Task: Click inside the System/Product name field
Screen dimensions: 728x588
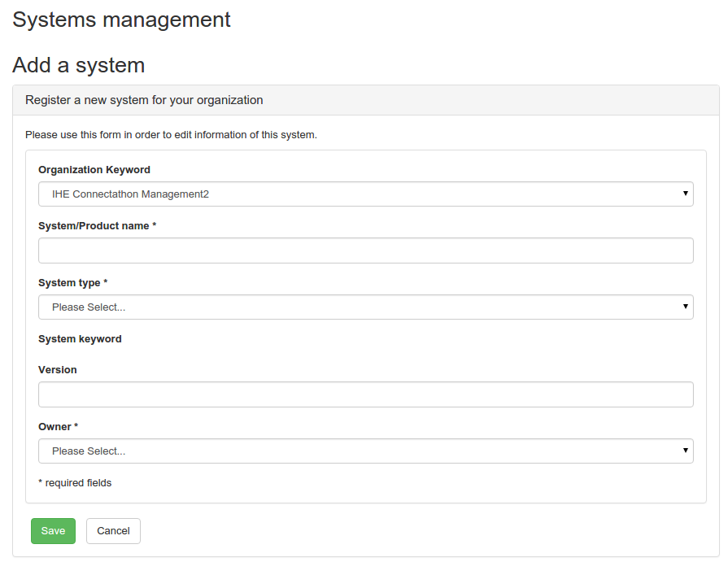Action: pos(365,250)
